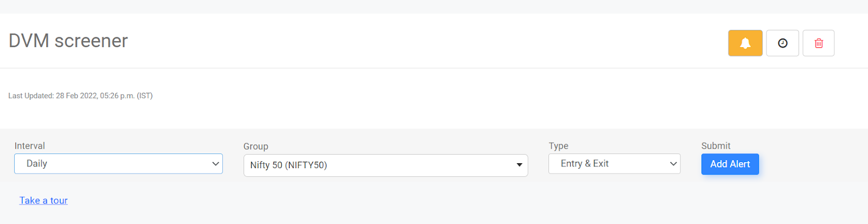Click the Last Updated timestamp text
Screen dimensions: 868x224
coord(80,96)
